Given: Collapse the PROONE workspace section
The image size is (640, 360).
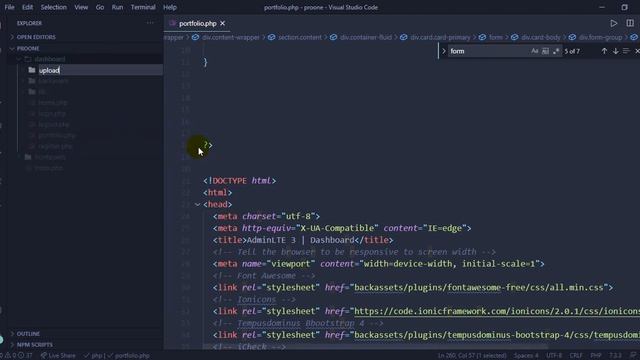Looking at the screenshot, I should coord(28,49).
